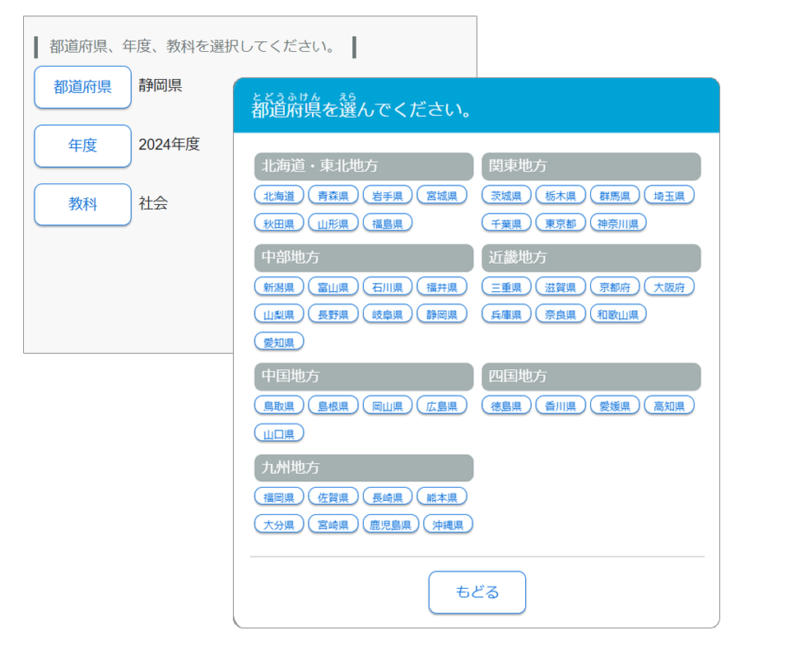
Task: Pick 大阪府 from the Kinki region
Action: [x=669, y=286]
